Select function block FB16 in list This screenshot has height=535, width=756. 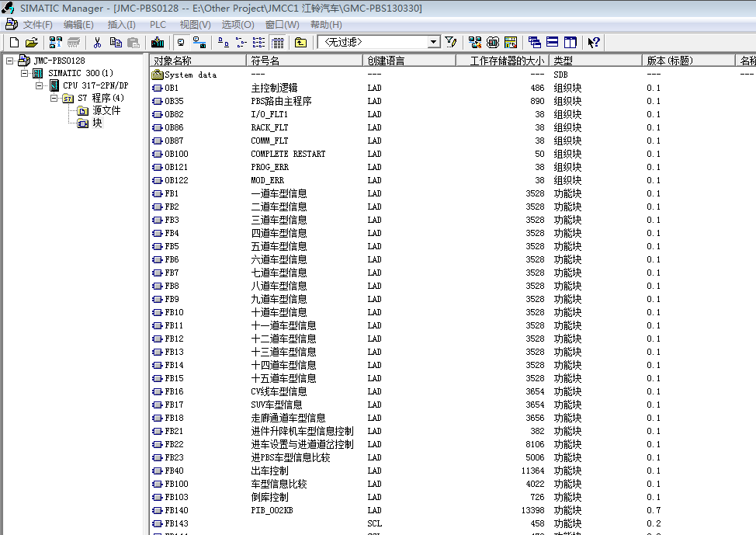168,391
